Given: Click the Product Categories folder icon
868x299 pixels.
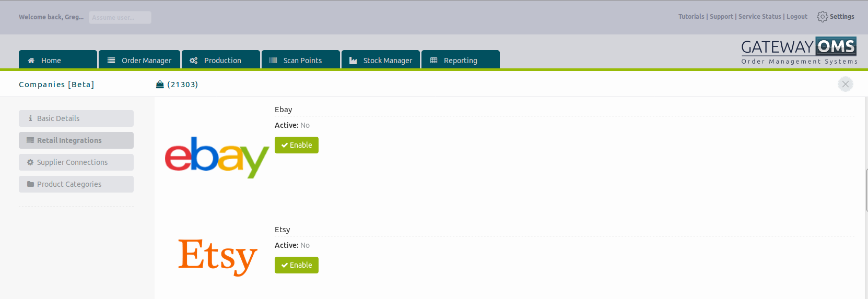Looking at the screenshot, I should point(30,184).
